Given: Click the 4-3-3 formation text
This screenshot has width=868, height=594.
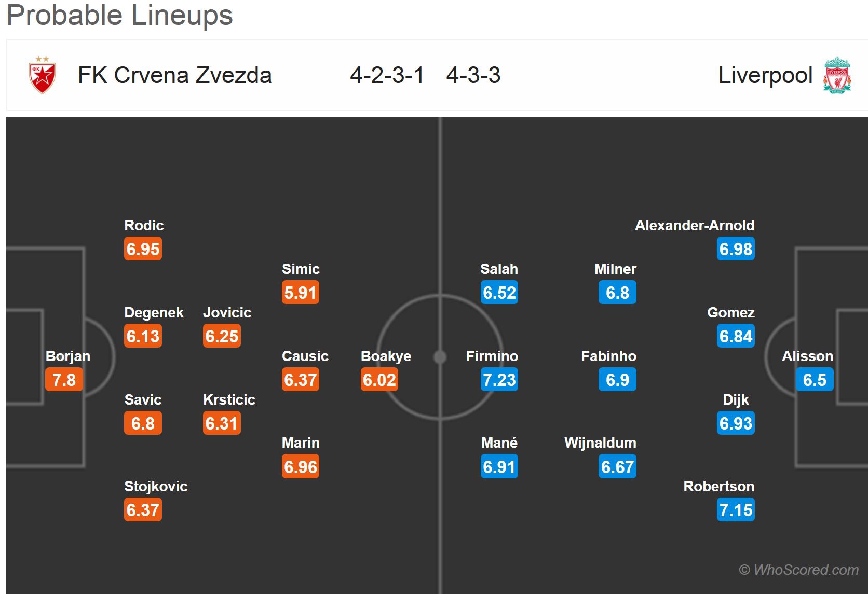Looking at the screenshot, I should 473,75.
